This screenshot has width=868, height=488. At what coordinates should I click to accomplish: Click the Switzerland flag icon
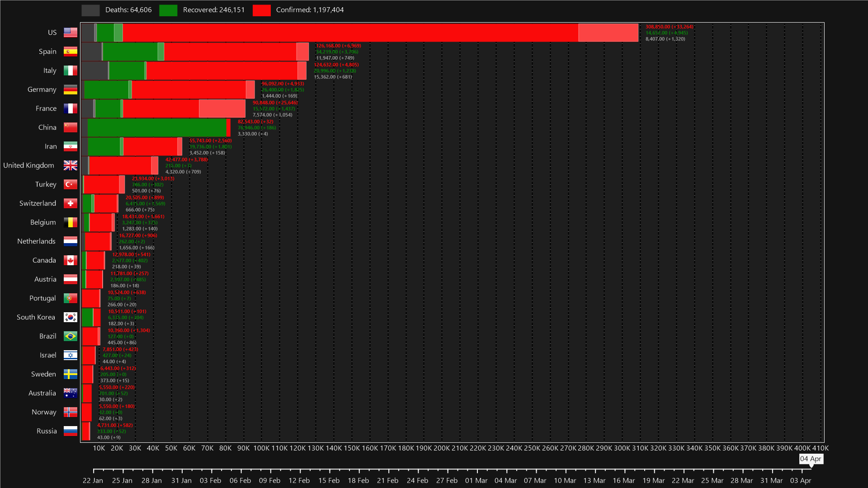click(71, 203)
